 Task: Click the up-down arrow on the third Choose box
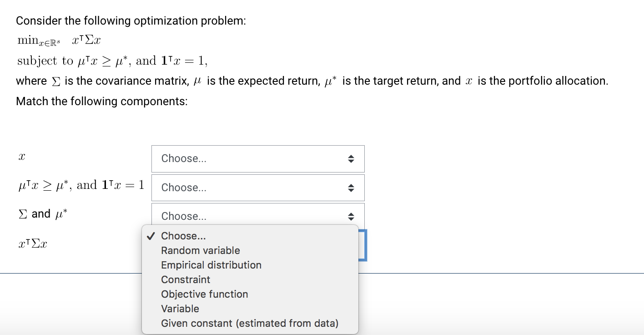click(351, 216)
